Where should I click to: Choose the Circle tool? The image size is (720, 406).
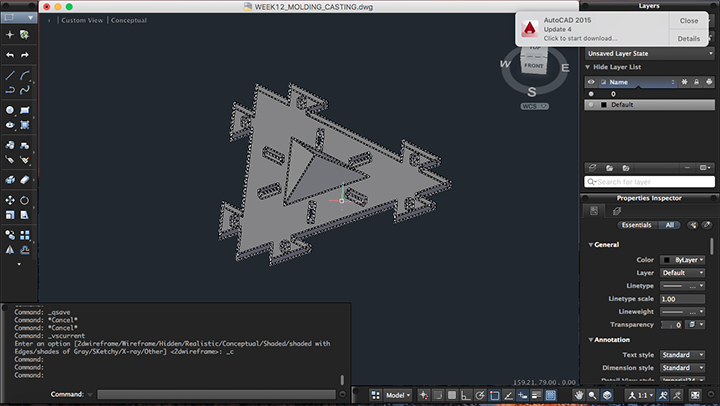pos(10,110)
